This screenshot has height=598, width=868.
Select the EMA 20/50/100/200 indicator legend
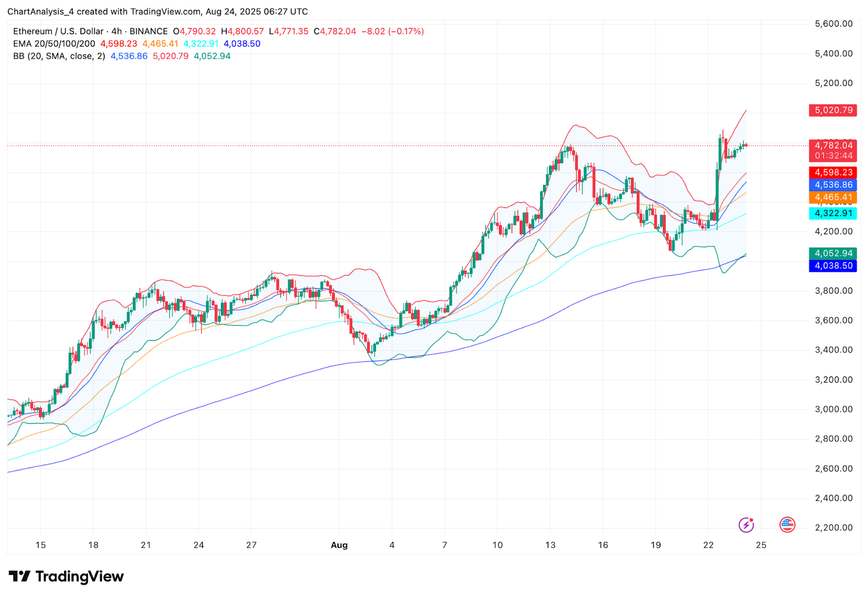tap(54, 44)
